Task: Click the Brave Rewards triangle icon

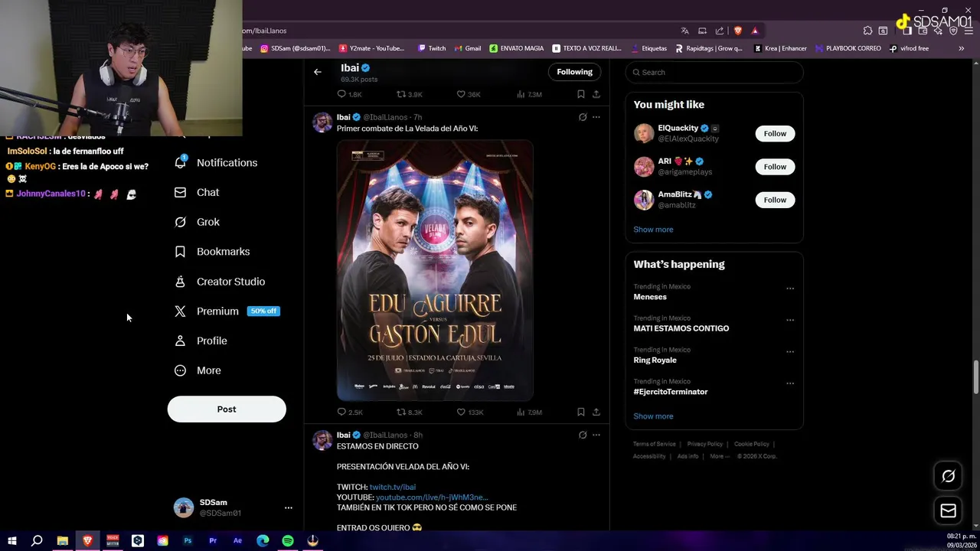Action: point(755,31)
